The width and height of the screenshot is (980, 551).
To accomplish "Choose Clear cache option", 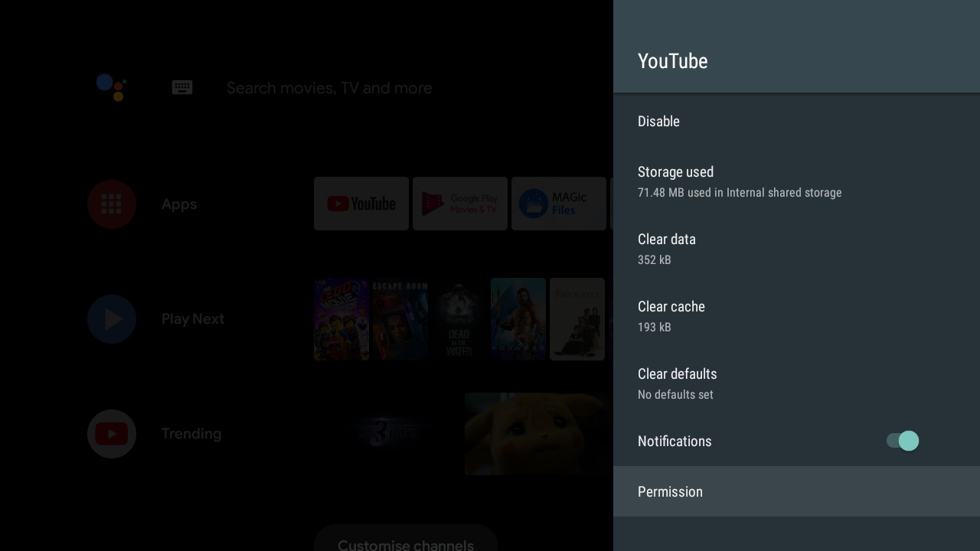I will (796, 316).
